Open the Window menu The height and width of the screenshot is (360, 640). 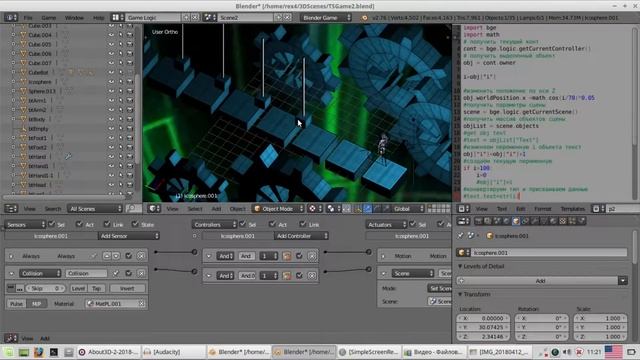(x=74, y=18)
